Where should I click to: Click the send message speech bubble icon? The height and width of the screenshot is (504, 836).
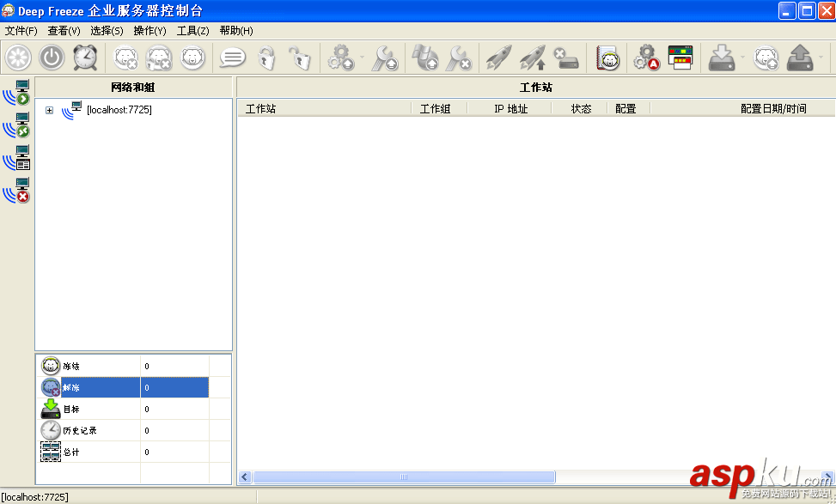233,58
